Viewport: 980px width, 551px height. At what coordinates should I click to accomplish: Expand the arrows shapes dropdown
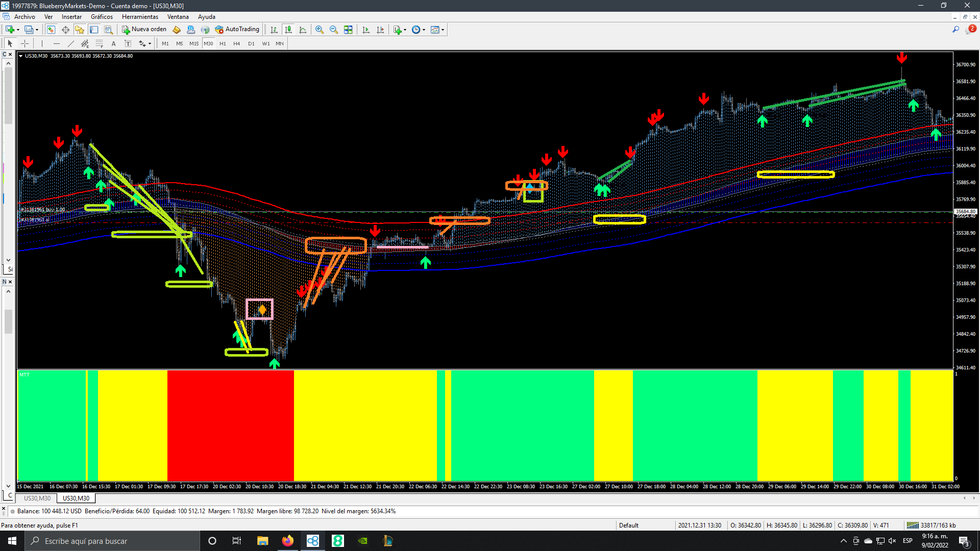point(150,44)
